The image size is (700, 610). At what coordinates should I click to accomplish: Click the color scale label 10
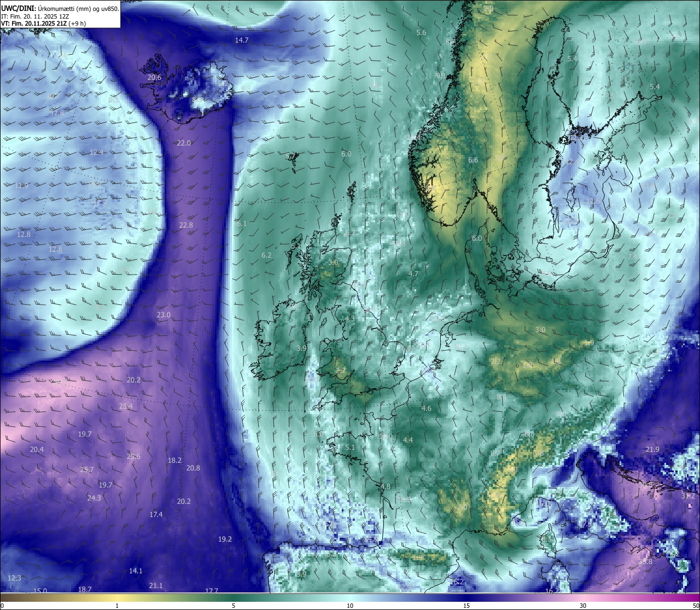point(350,606)
